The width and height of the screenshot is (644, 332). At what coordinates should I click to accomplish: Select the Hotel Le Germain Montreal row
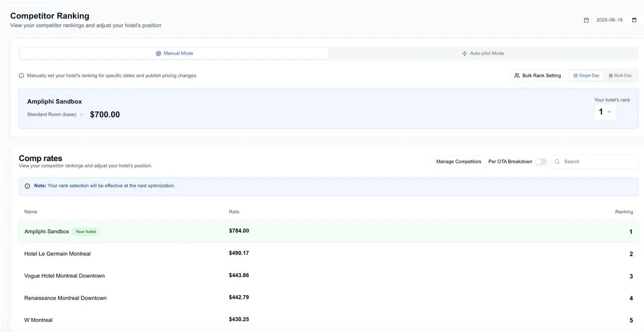329,254
